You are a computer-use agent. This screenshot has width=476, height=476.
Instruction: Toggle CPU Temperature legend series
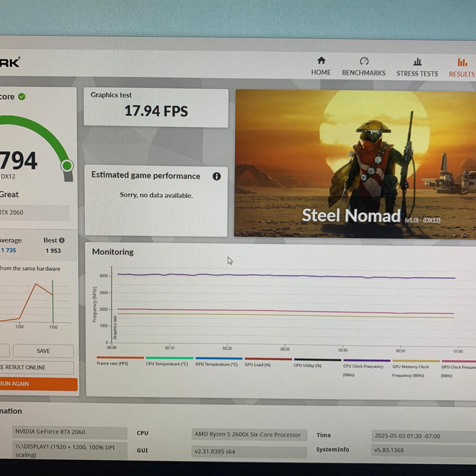click(x=169, y=361)
